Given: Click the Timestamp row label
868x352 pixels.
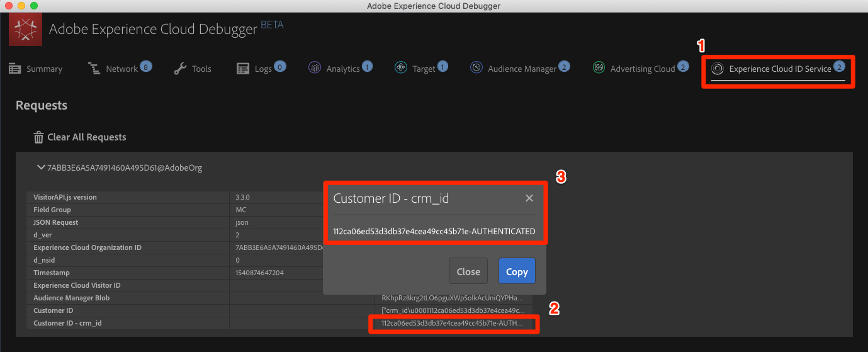Looking at the screenshot, I should [52, 273].
